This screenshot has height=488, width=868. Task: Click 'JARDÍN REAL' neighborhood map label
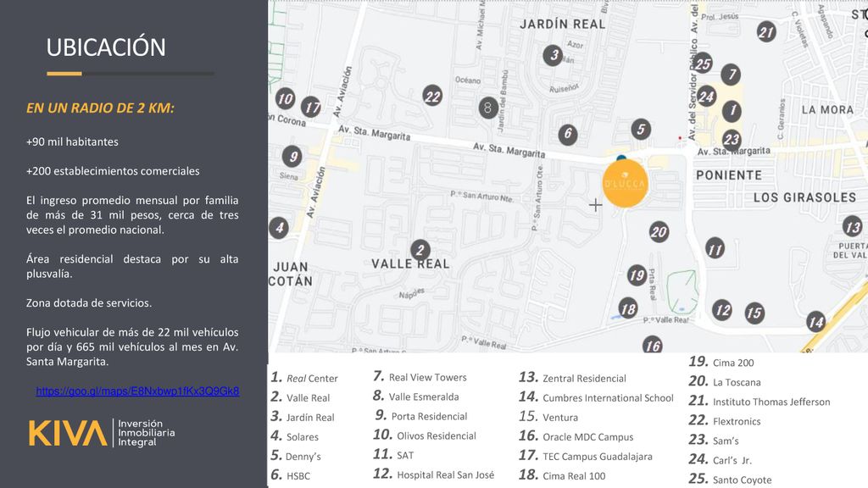pos(563,25)
